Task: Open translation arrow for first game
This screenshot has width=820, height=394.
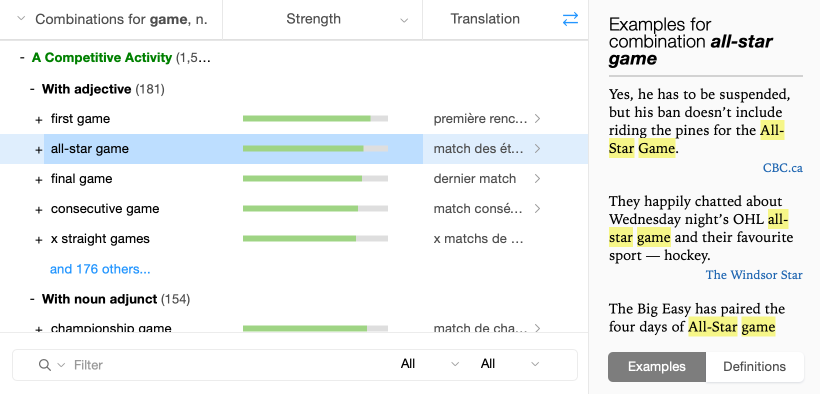Action: coord(537,119)
